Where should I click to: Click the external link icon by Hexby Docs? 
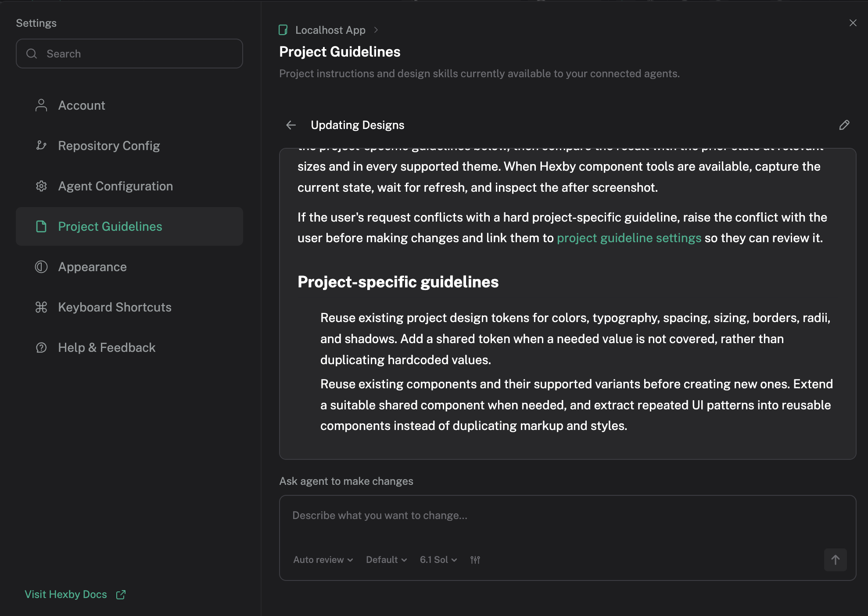[121, 595]
